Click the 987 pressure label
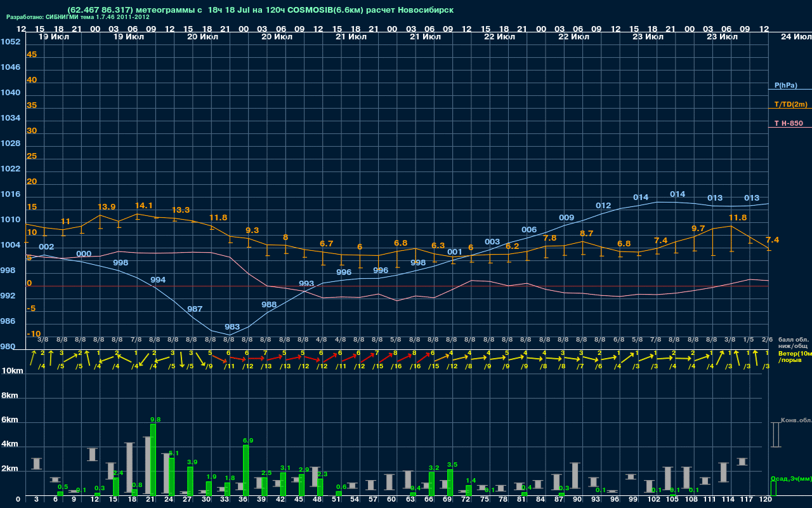This screenshot has height=508, width=812. [x=195, y=309]
